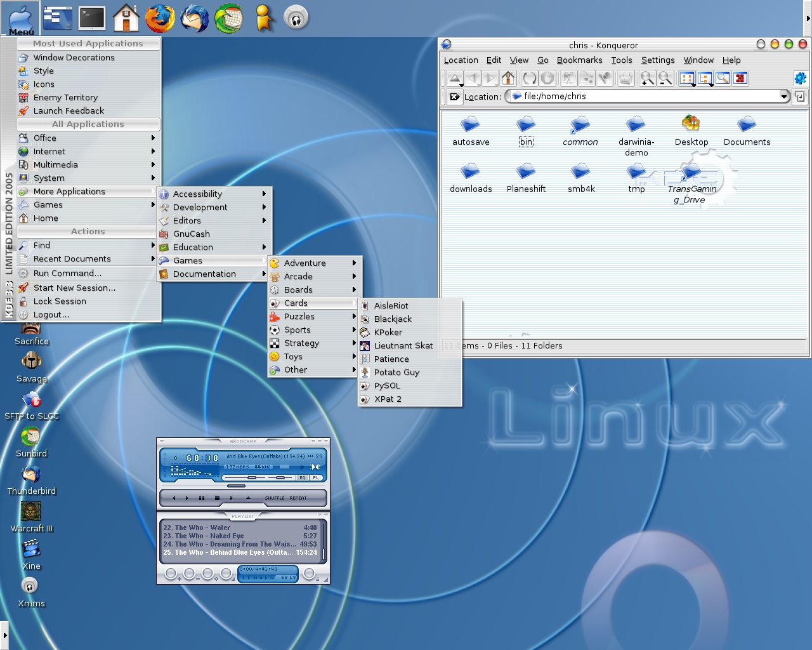Toggle REPEAT in the XMMS player
The height and width of the screenshot is (650, 812).
tap(298, 498)
